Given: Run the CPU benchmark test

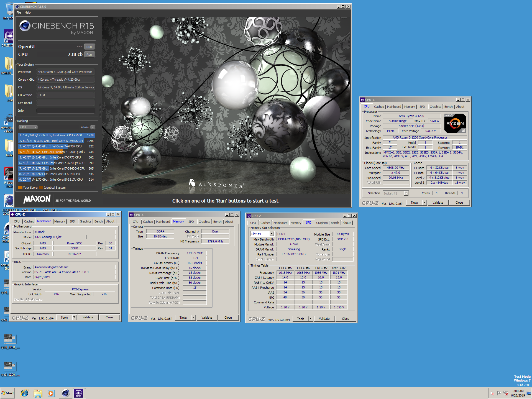Looking at the screenshot, I should 89,55.
